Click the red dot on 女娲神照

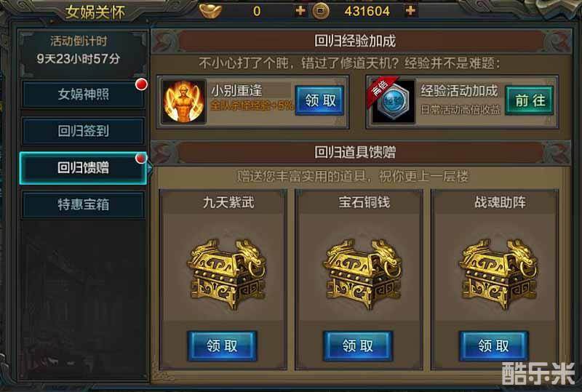(141, 84)
